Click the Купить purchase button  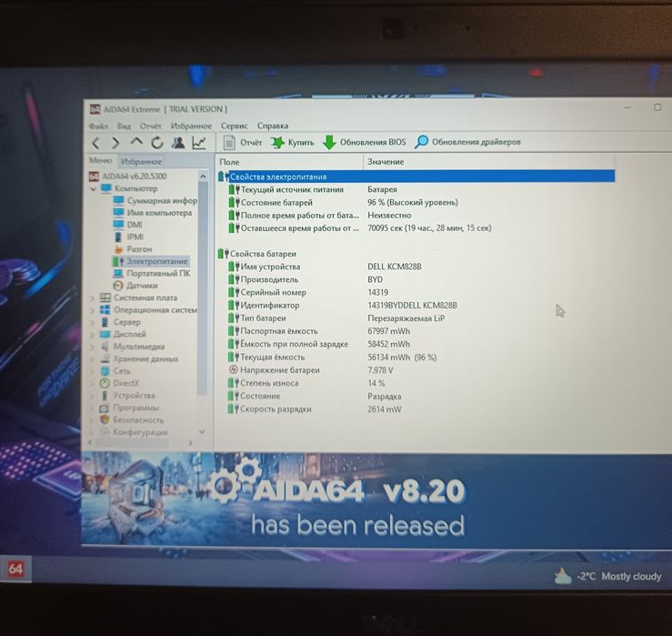(292, 142)
